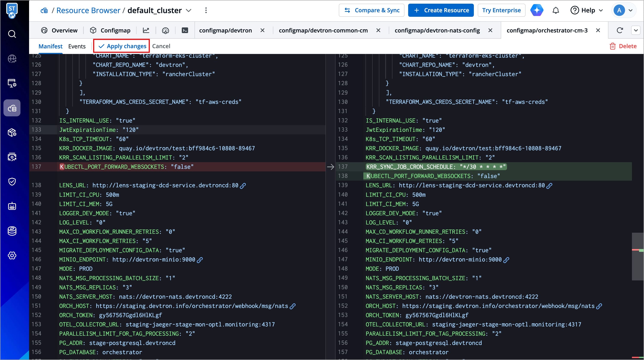
Task: Expand the default_cluster dropdown
Action: pyautogui.click(x=189, y=11)
